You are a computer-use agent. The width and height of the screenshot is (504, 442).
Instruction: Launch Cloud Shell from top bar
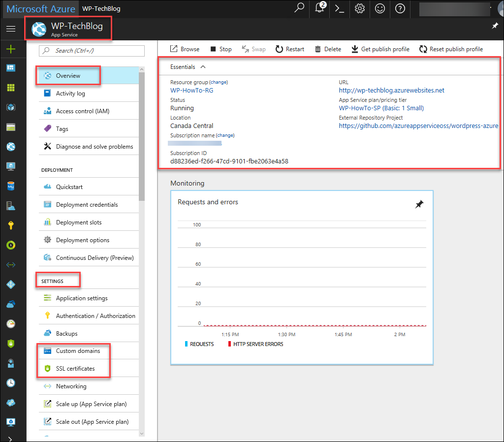pos(340,8)
